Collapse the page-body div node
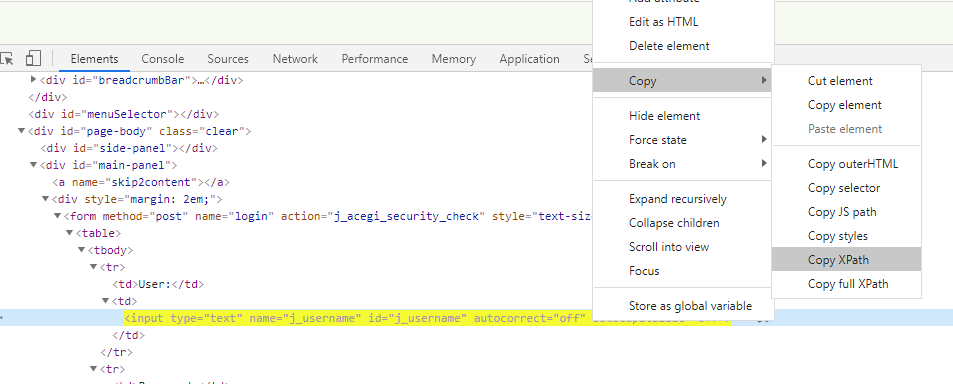The image size is (953, 384). [21, 131]
